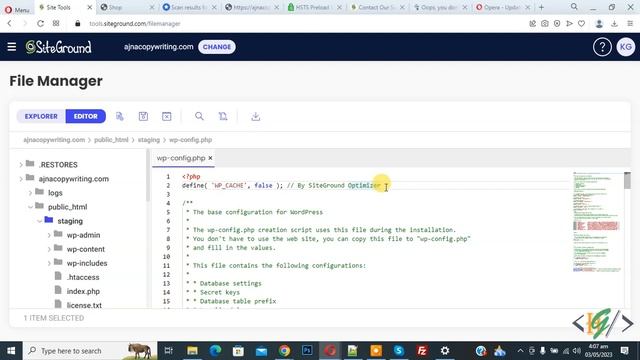Expand the wp-includes folder
Viewport: 640px width, 360px height.
49,263
